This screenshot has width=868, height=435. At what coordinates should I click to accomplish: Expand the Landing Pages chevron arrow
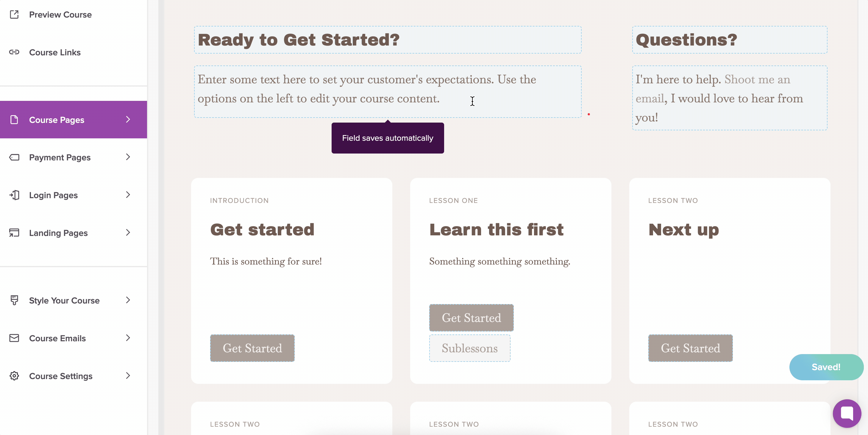128,233
